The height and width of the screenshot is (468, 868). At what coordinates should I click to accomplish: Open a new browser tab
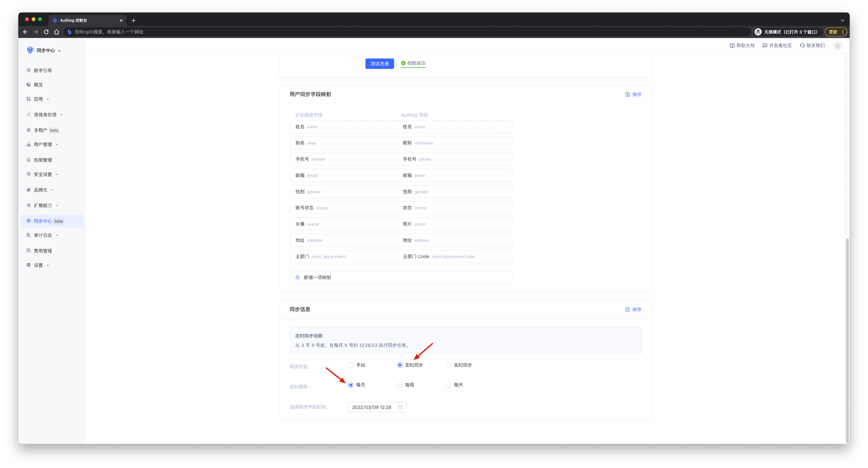pos(133,20)
